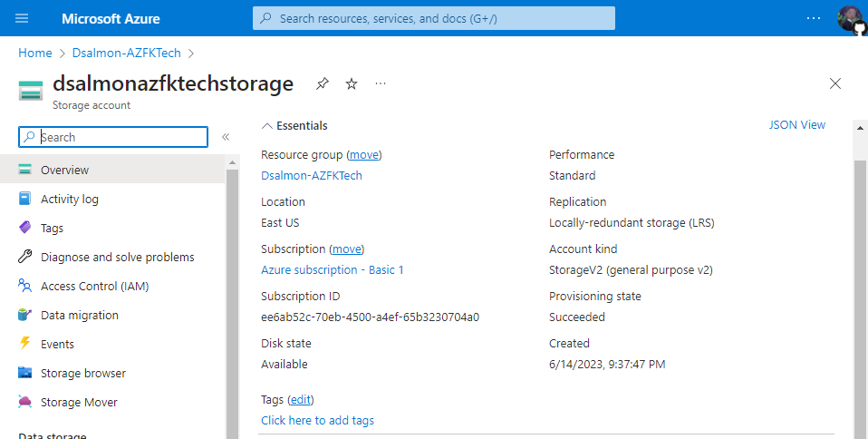Click the Available disk state value
The image size is (868, 439).
pyautogui.click(x=284, y=365)
